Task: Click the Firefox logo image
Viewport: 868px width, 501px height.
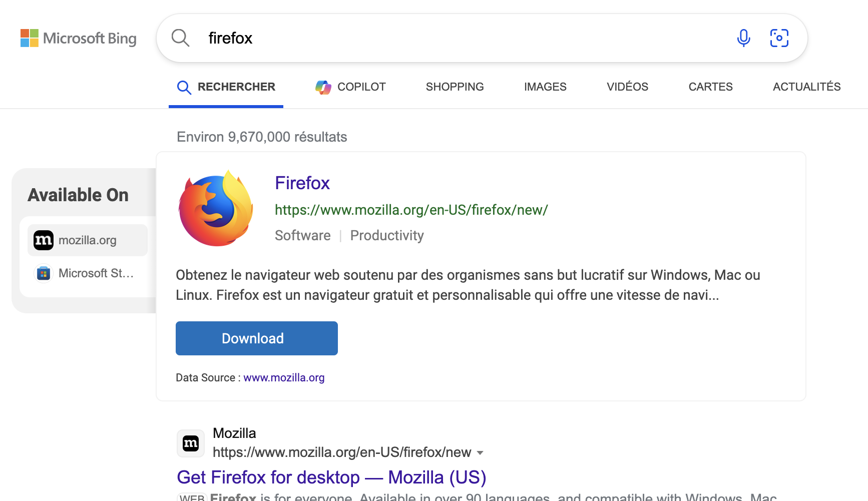Action: [x=216, y=208]
